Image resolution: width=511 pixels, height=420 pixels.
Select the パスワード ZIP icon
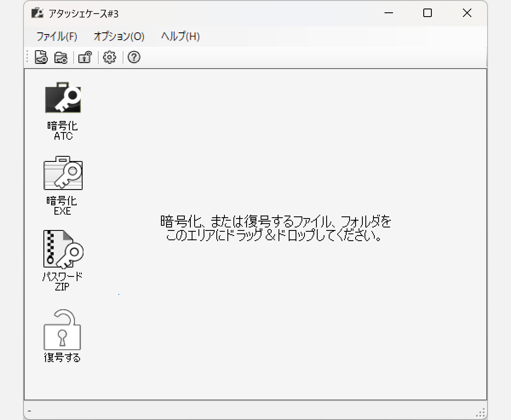coord(63,249)
